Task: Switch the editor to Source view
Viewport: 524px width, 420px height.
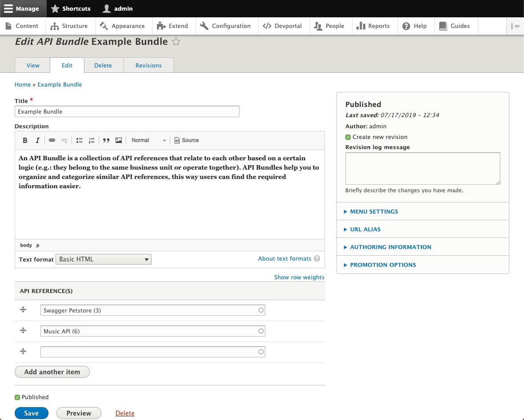Action: [186, 140]
